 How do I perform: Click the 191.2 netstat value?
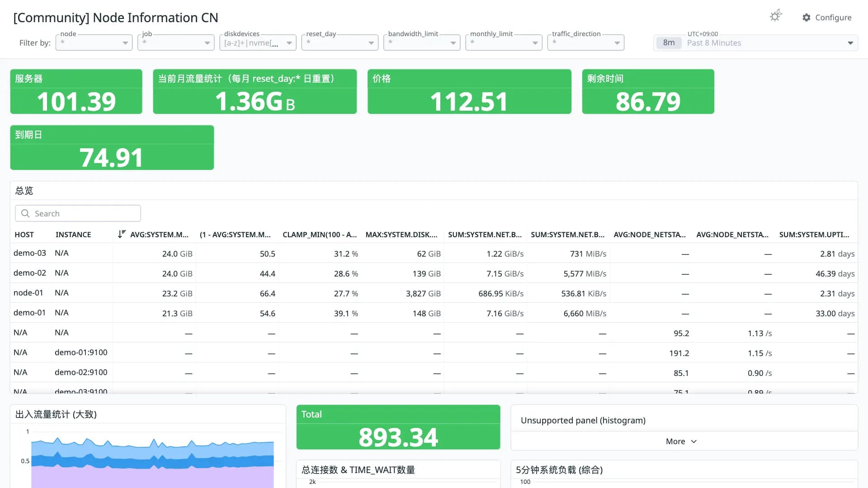pyautogui.click(x=679, y=353)
